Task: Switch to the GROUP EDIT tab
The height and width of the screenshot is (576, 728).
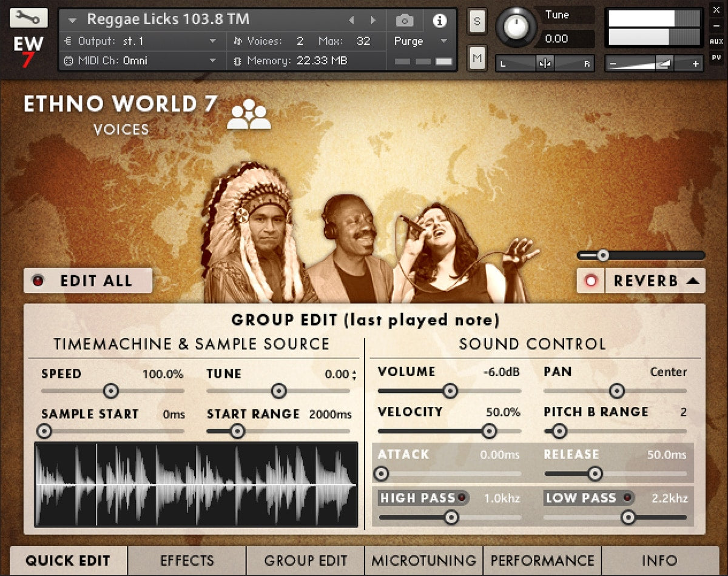Action: pyautogui.click(x=306, y=561)
